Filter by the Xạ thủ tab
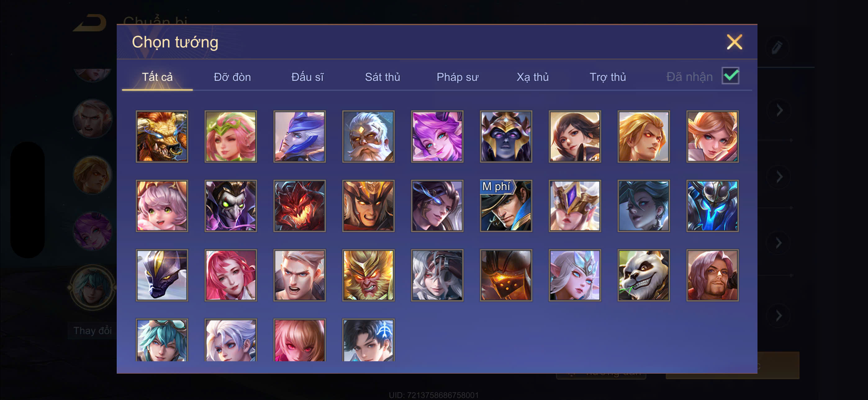Image resolution: width=868 pixels, height=400 pixels. 532,77
